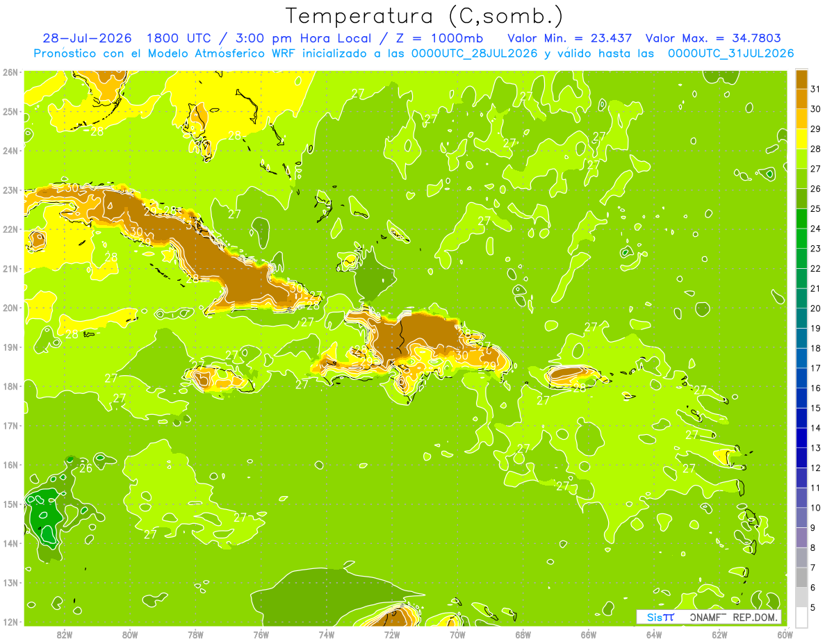Click the '15N' latitude axis label
834x644 pixels.
(10, 504)
